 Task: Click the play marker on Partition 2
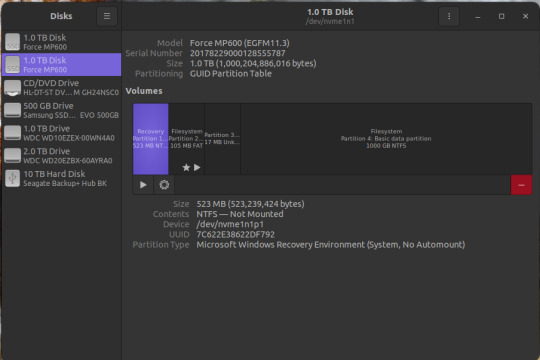click(197, 167)
